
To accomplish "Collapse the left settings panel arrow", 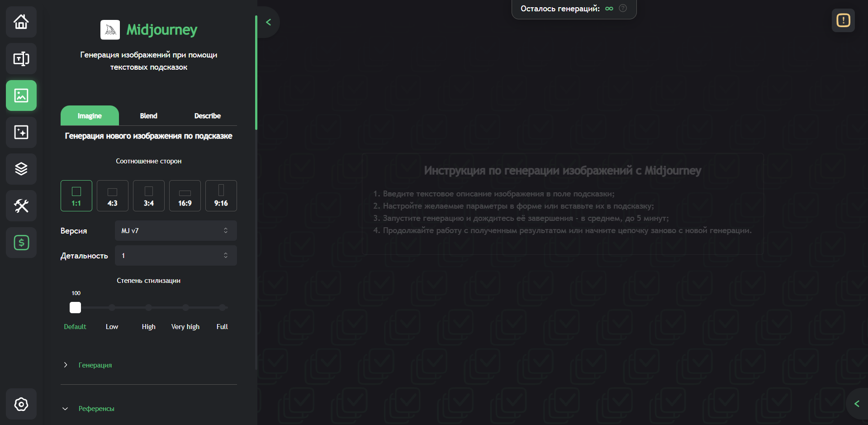I will coord(268,22).
